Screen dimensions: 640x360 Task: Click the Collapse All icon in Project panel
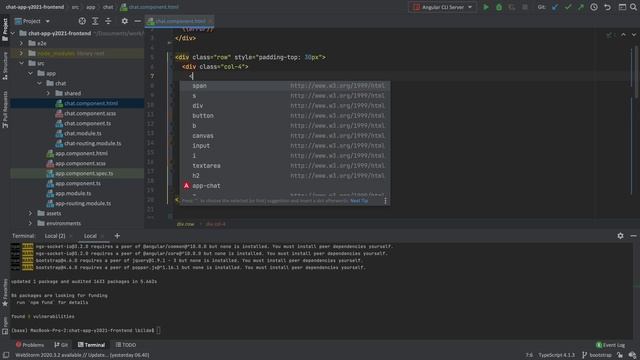[x=108, y=21]
